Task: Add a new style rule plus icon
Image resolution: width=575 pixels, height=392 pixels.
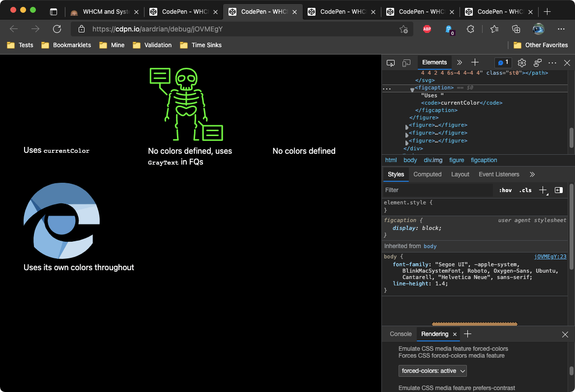Action: [543, 190]
